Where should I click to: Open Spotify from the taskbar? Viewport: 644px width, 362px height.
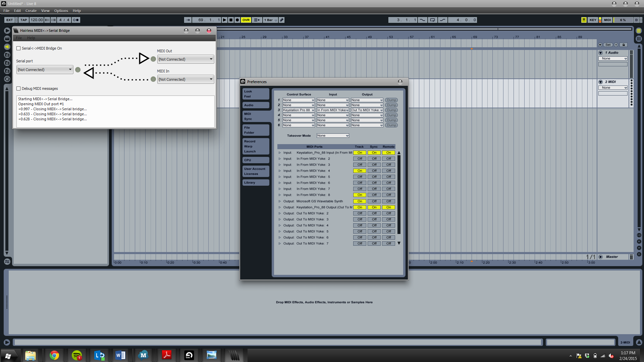tap(77, 355)
